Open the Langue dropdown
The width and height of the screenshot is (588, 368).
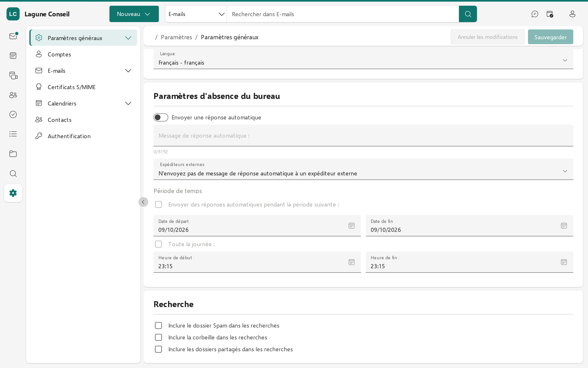click(363, 59)
